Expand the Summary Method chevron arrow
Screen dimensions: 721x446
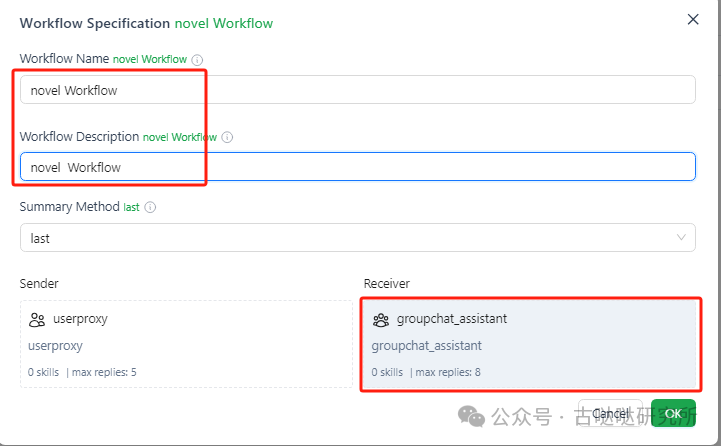pyautogui.click(x=682, y=238)
